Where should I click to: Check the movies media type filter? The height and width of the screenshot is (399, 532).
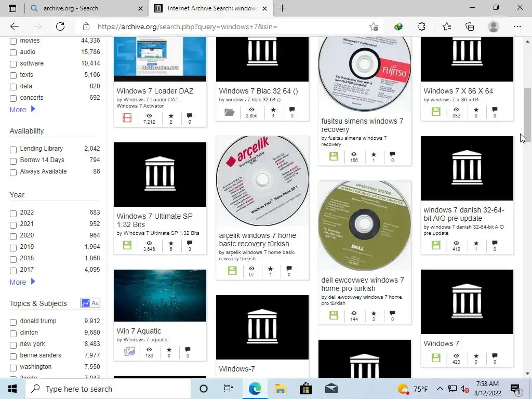(x=13, y=42)
